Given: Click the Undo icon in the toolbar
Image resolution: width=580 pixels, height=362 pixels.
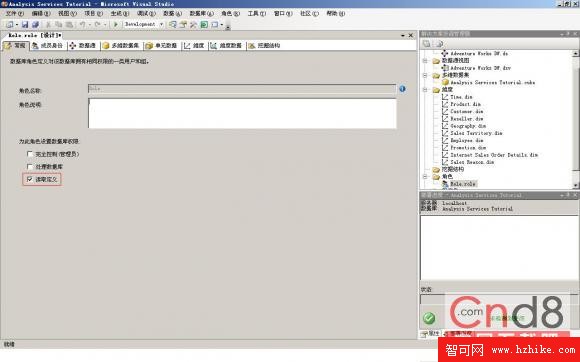Looking at the screenshot, I should (x=82, y=24).
